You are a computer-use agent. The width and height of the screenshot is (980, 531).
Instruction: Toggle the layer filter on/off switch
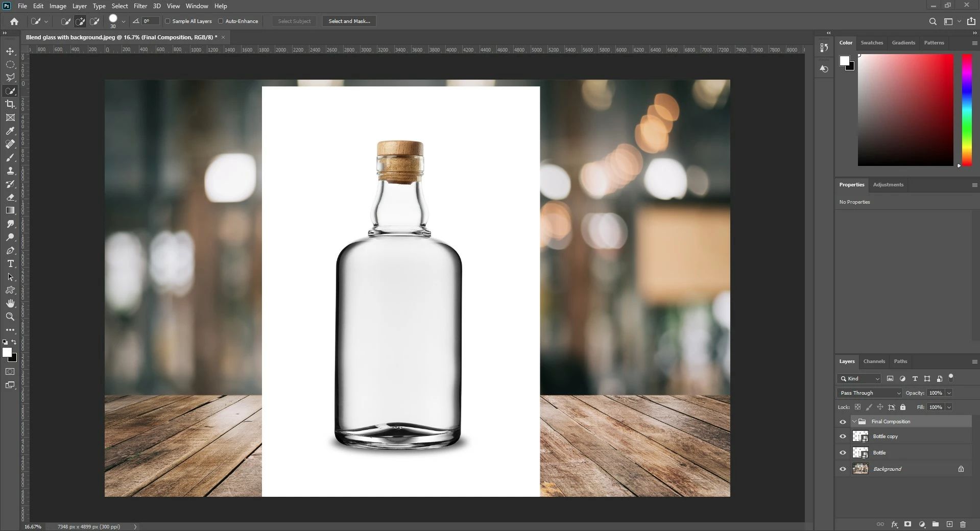(951, 378)
